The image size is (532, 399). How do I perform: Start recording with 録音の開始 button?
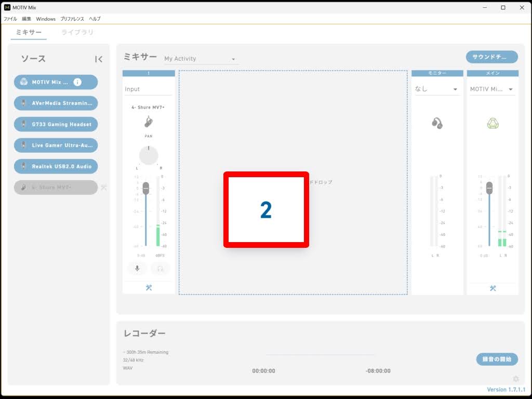pos(497,359)
